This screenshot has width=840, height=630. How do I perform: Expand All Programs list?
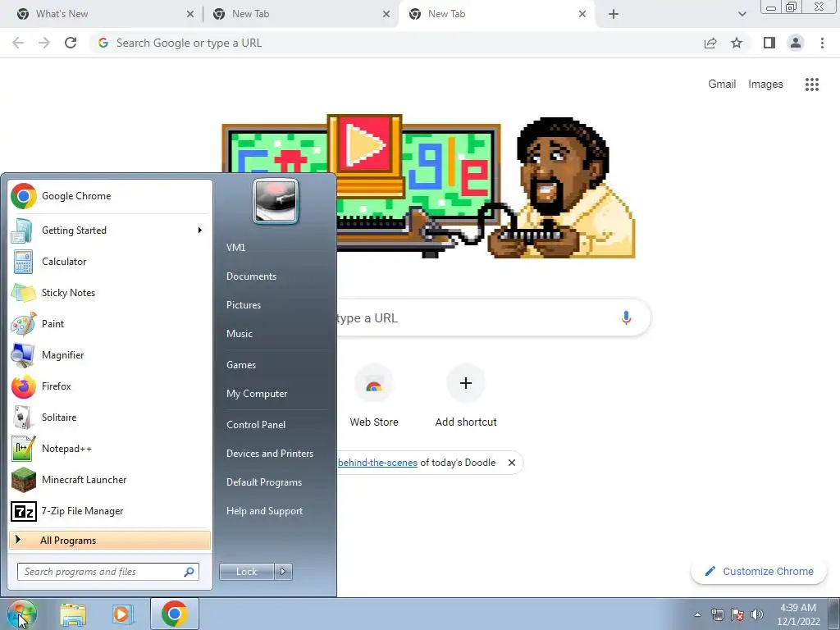tap(110, 540)
